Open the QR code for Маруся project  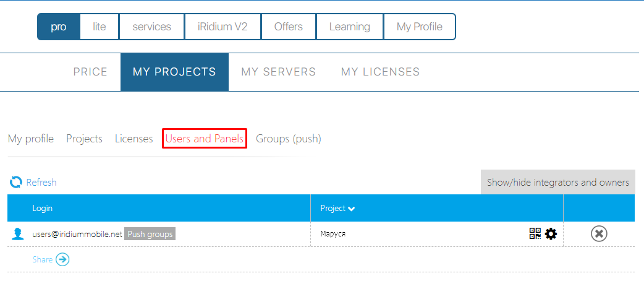[x=535, y=233]
